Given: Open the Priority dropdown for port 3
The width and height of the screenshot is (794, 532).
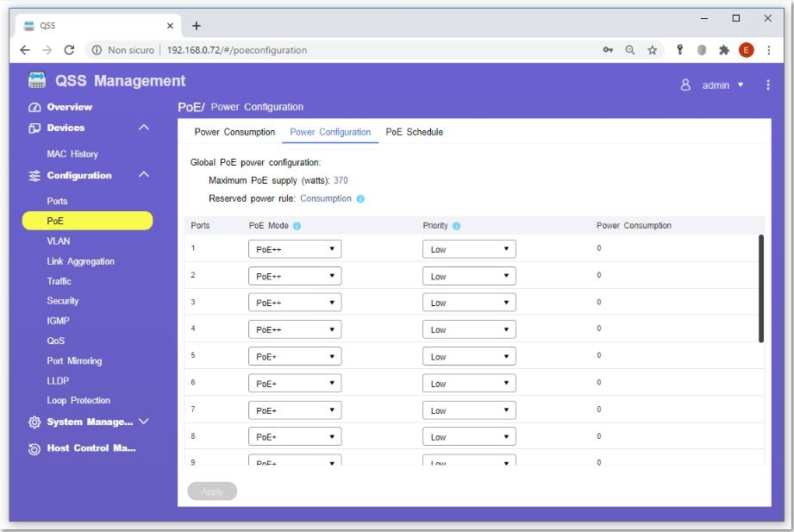Looking at the screenshot, I should coord(469,303).
